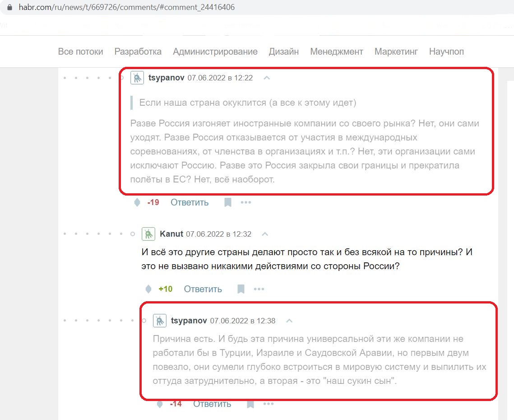The image size is (514, 420).
Task: Reply via Ответить under Kanut's comment
Action: pyautogui.click(x=203, y=289)
